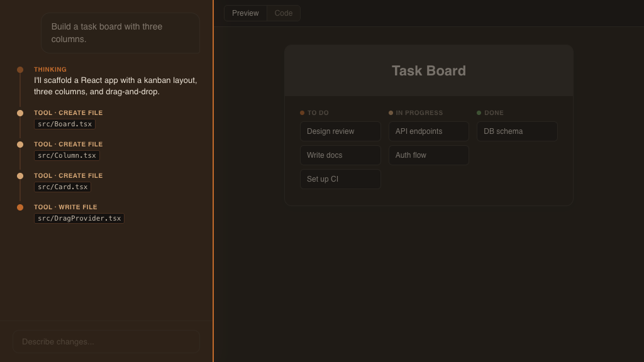The image size is (644, 362).
Task: Click the orange status dot on TO DO column
Action: pyautogui.click(x=303, y=112)
